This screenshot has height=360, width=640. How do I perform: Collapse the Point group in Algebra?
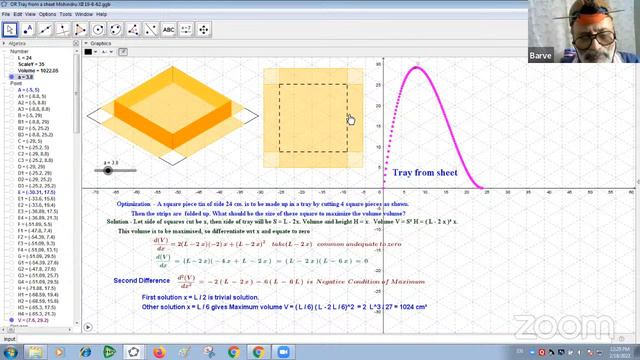coord(4,83)
